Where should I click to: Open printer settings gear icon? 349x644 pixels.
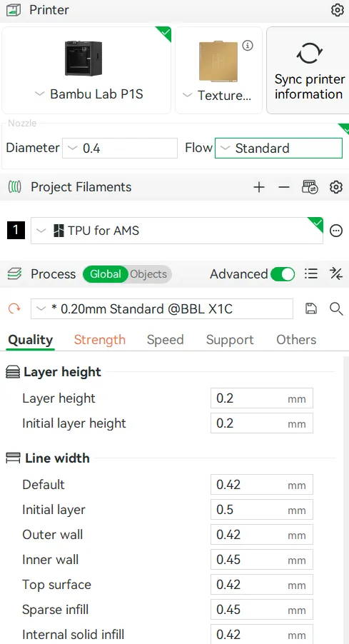click(337, 10)
